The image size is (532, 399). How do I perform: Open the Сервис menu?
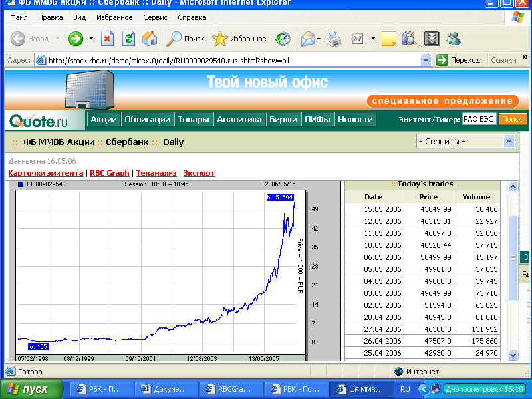coord(155,17)
